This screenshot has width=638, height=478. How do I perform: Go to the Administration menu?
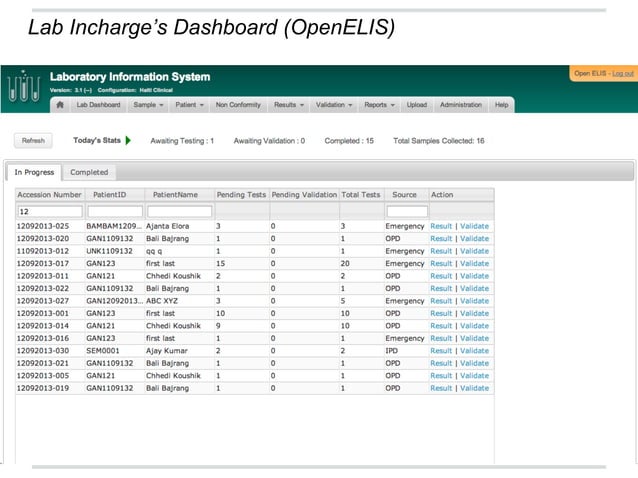(460, 105)
